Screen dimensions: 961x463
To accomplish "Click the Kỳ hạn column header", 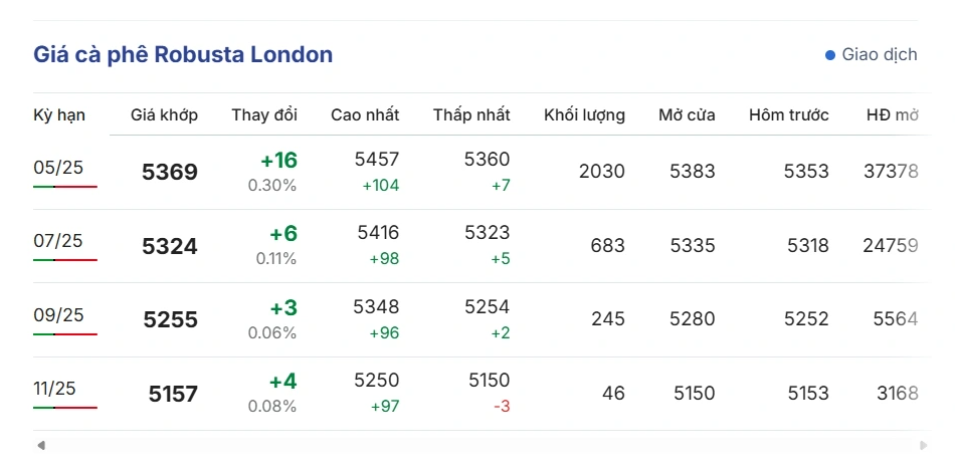I will [x=59, y=115].
